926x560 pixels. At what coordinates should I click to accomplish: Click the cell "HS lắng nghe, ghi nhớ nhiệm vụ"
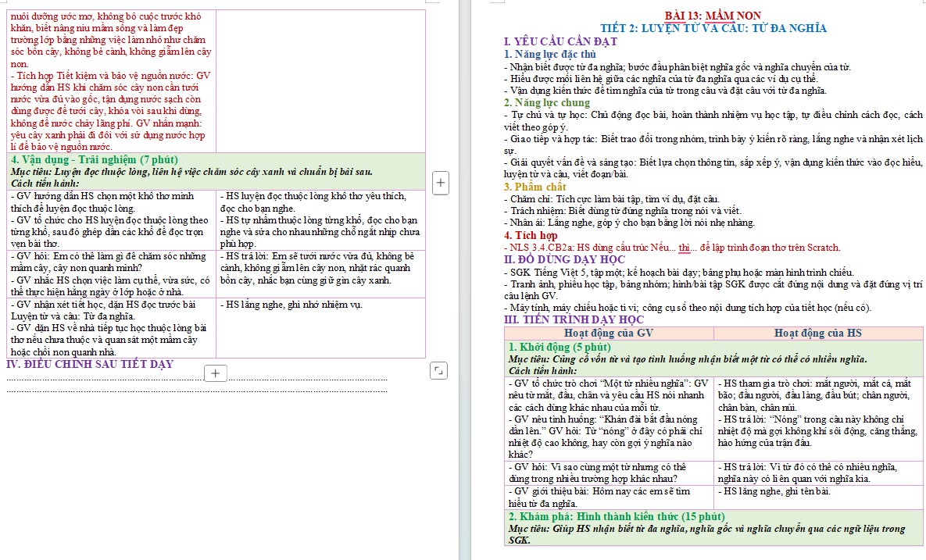320,328
